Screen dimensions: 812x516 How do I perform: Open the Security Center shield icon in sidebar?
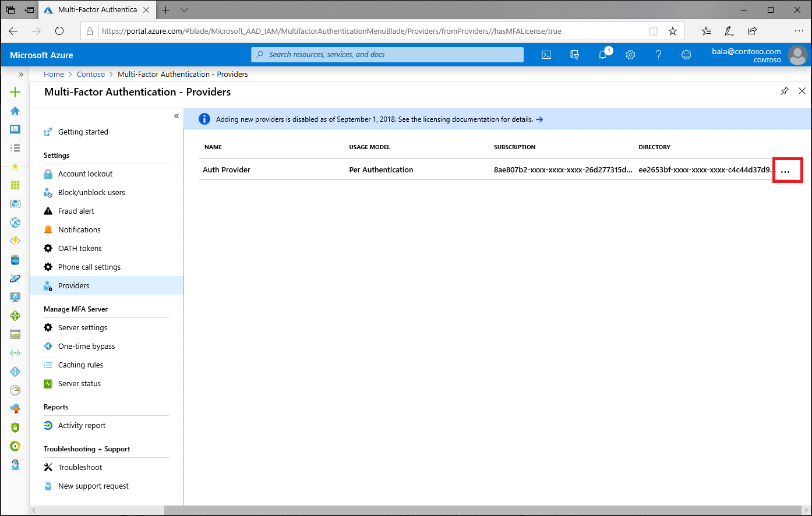coord(15,427)
